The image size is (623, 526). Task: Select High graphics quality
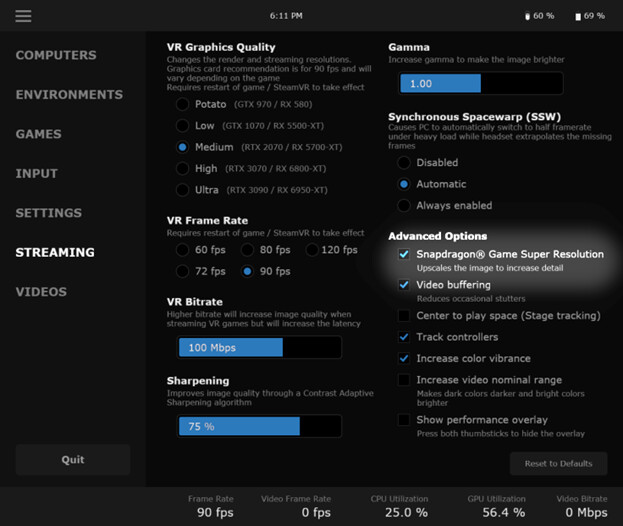tap(182, 169)
